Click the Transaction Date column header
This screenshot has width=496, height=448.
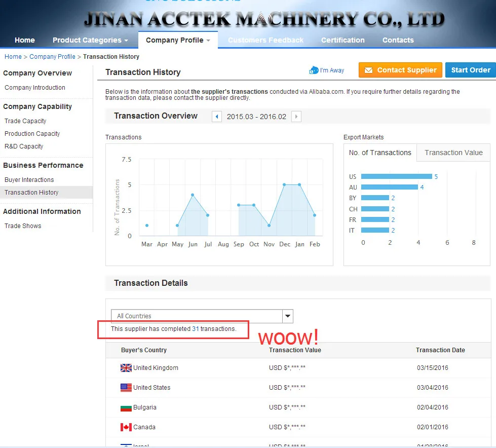[440, 350]
